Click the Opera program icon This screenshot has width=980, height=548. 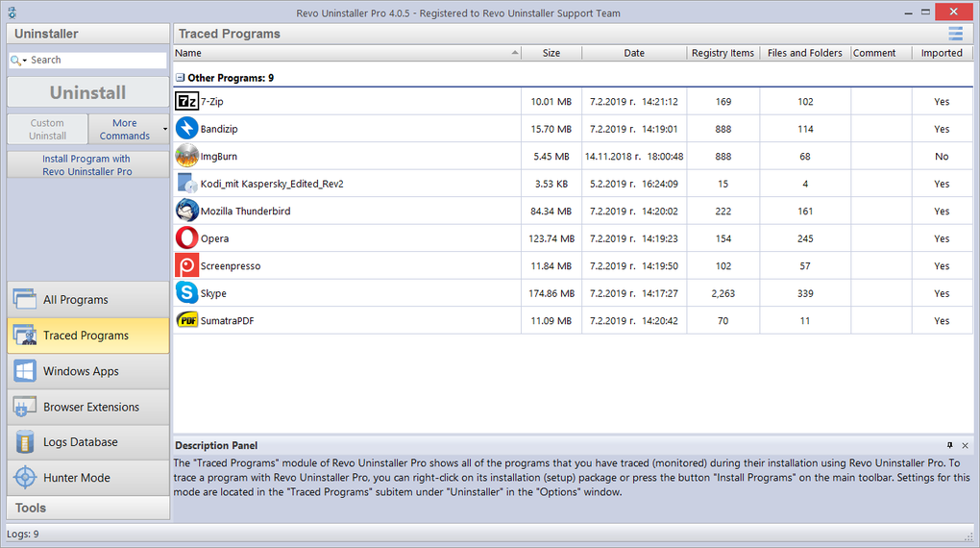click(186, 238)
